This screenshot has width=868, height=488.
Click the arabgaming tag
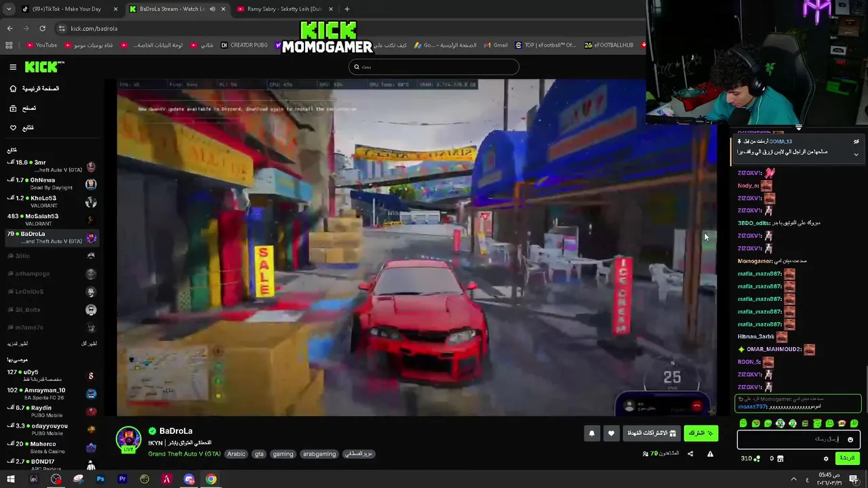coord(319,454)
